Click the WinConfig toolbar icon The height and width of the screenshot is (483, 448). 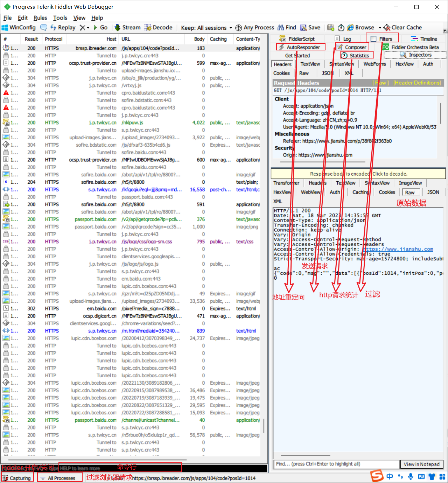[x=5, y=28]
